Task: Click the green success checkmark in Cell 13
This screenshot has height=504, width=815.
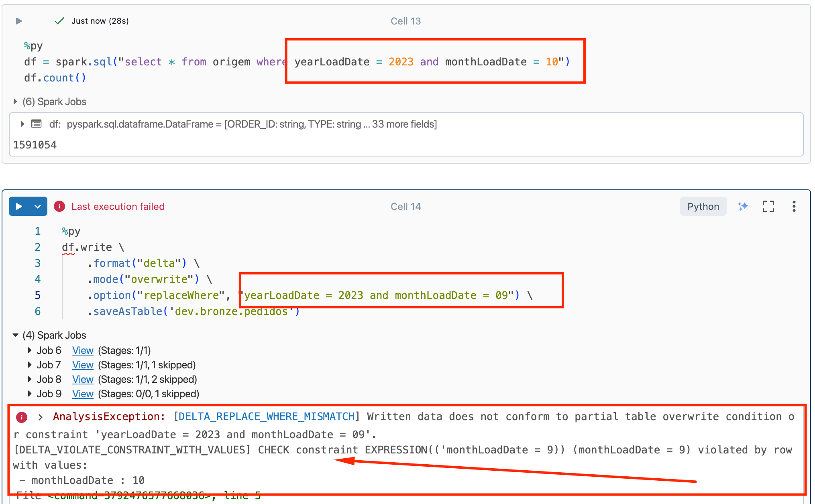Action: coord(59,21)
